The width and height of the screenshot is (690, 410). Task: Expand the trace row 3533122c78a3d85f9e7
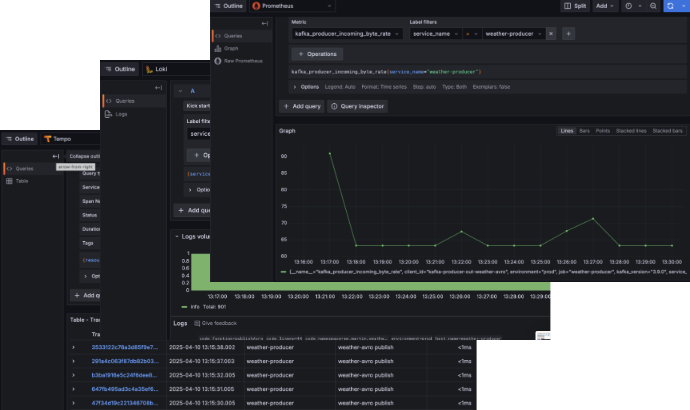73,348
